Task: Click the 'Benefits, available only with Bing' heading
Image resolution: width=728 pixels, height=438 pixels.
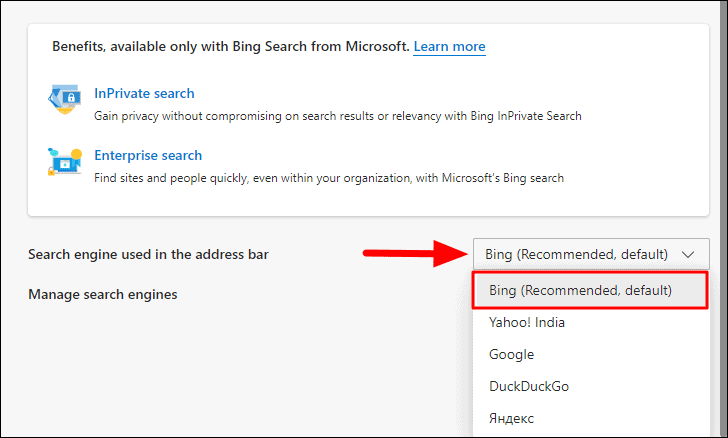Action: (x=230, y=47)
